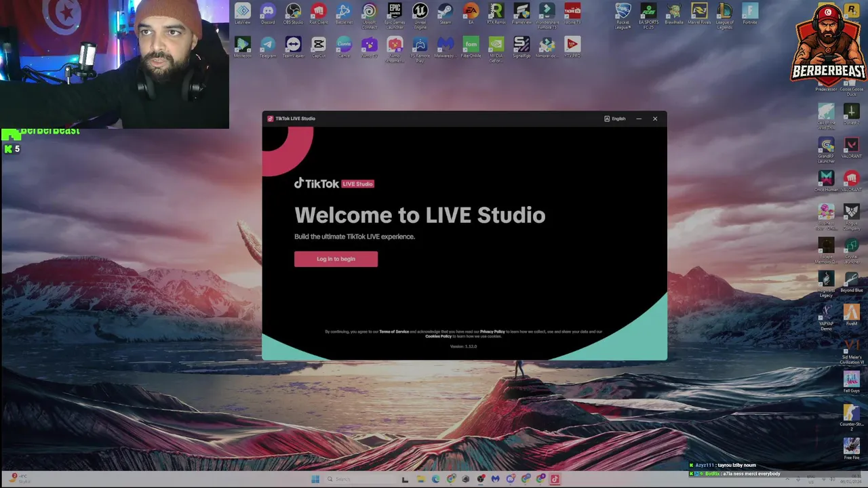Open the GrandRP Launcher desktop shortcut
The image size is (868, 488).
tap(826, 150)
